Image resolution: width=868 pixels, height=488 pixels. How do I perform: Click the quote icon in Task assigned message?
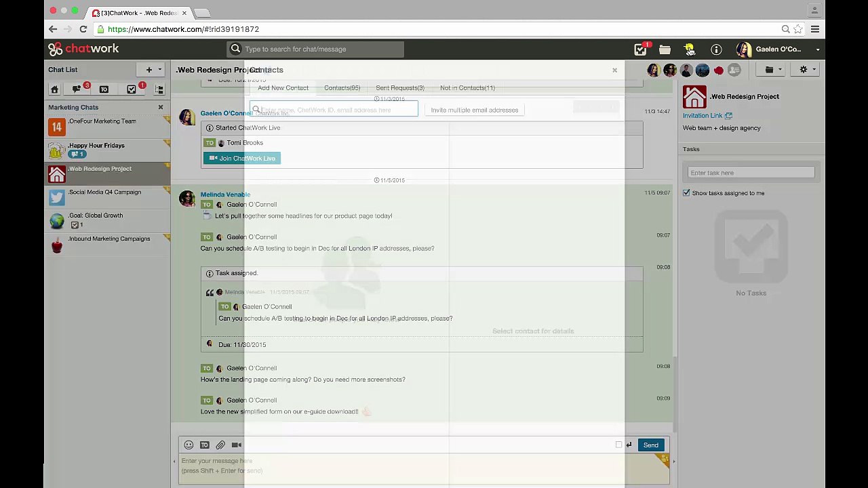pyautogui.click(x=210, y=293)
